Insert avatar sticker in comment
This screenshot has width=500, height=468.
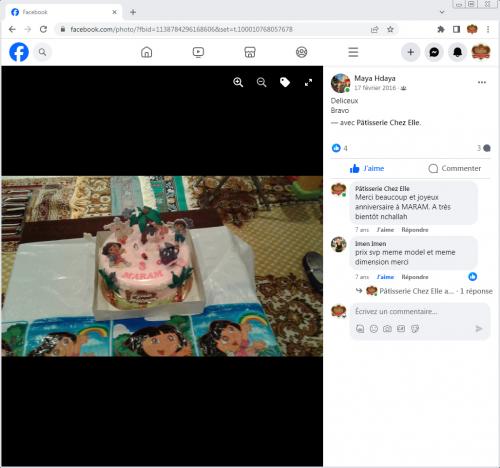pos(360,329)
